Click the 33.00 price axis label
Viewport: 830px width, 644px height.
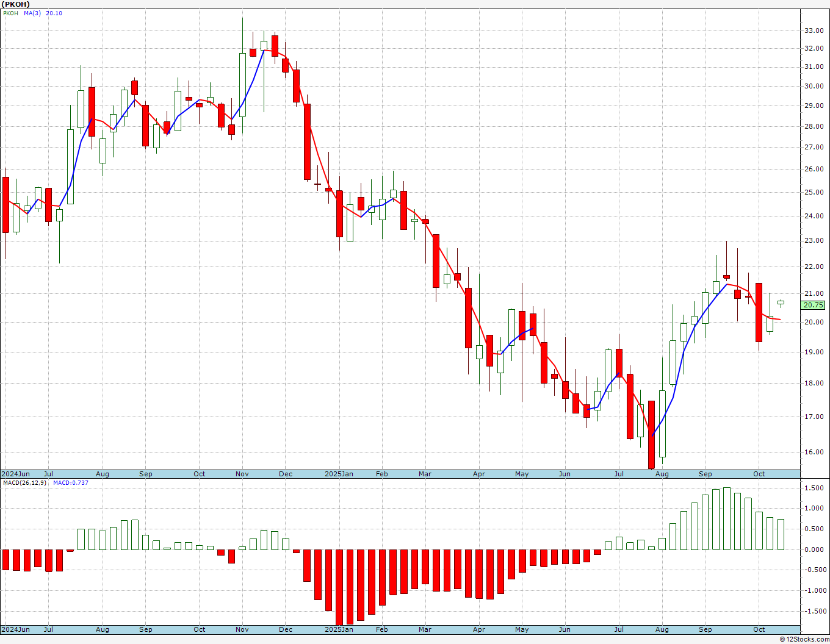pyautogui.click(x=814, y=30)
